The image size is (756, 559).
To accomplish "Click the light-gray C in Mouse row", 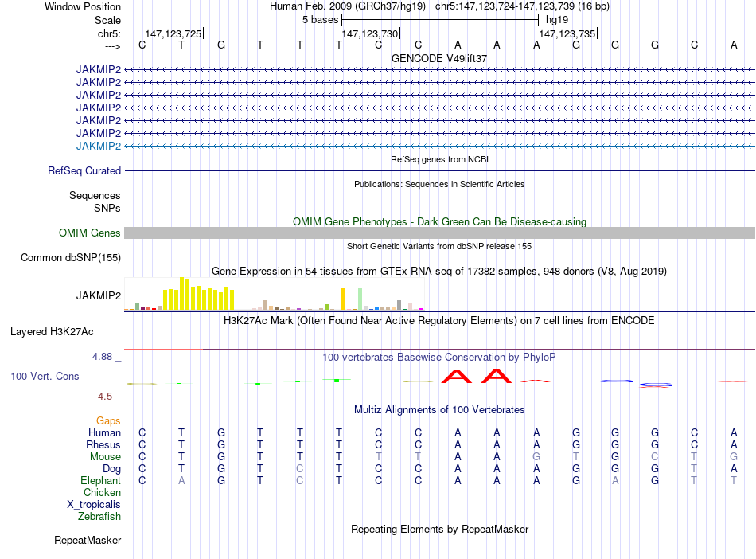I will point(655,456).
